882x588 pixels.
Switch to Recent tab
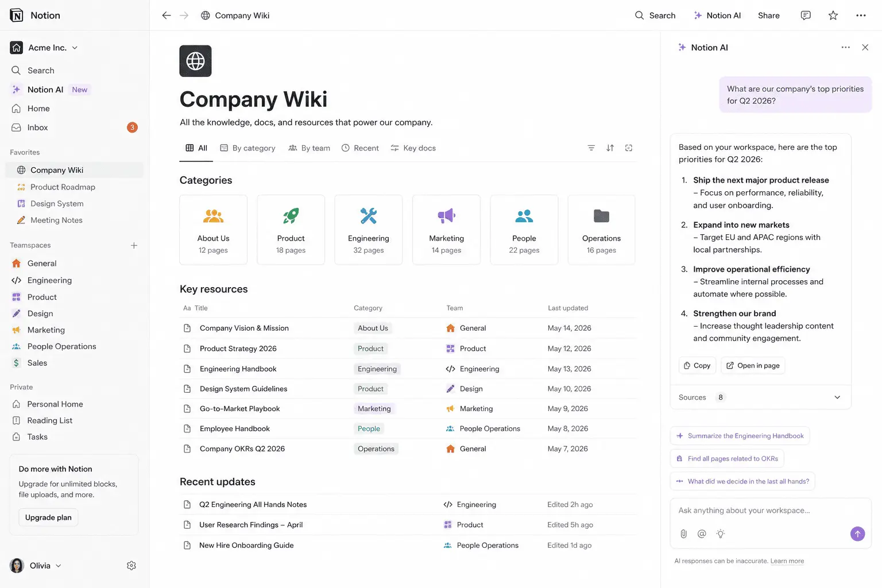pyautogui.click(x=360, y=148)
